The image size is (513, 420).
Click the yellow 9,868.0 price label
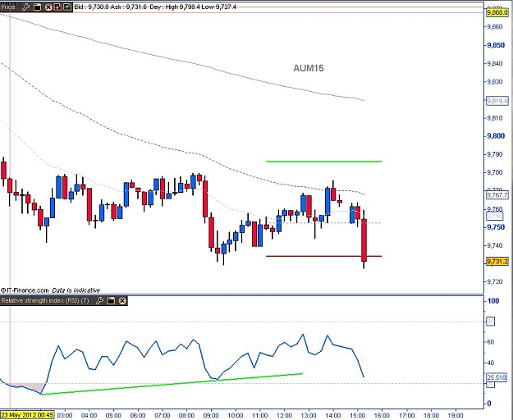pos(497,13)
